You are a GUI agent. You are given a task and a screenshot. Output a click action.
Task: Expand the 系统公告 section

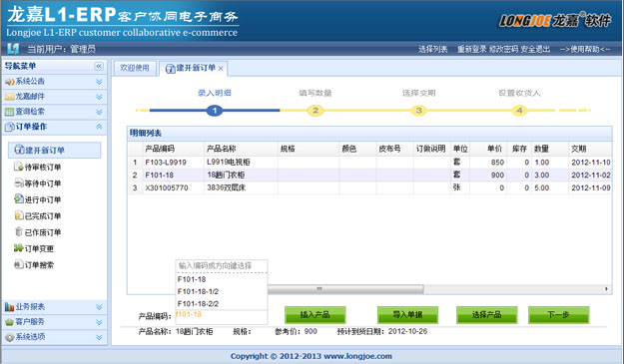(x=99, y=82)
